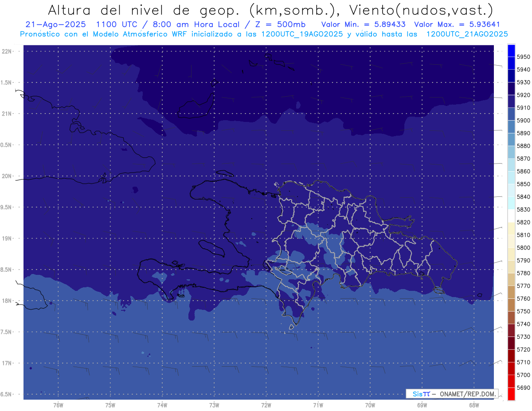532x411 pixels.
Task: Click the 5720 color bar label
Action: click(x=524, y=349)
